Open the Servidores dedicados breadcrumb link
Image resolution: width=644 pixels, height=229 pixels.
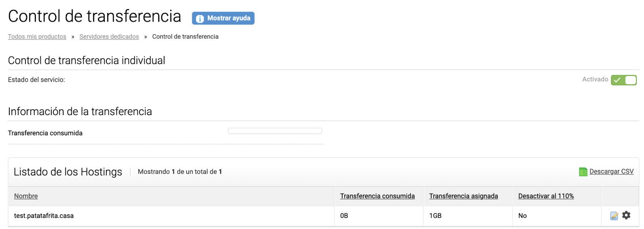pyautogui.click(x=109, y=37)
